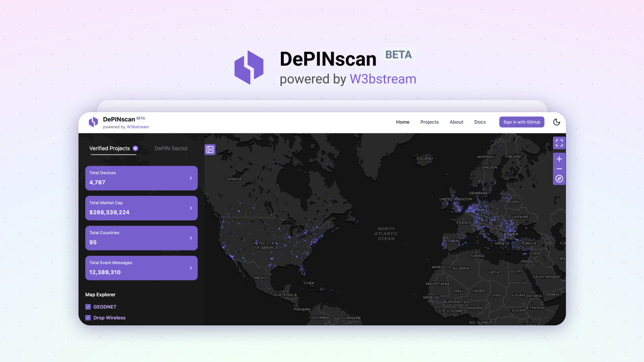Uncheck the GEODNET map layer

tap(88, 306)
